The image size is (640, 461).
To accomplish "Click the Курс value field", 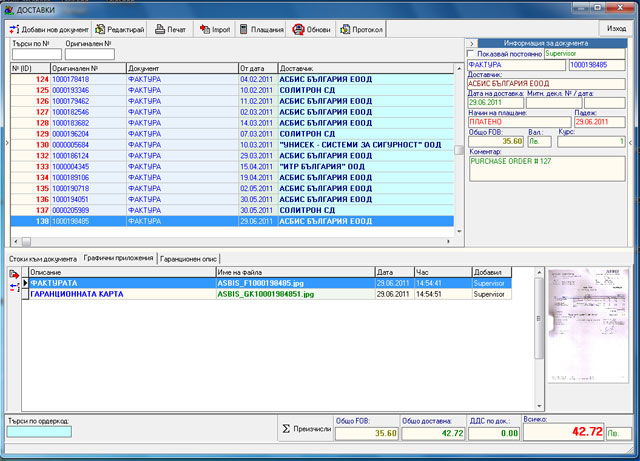I will [591, 141].
